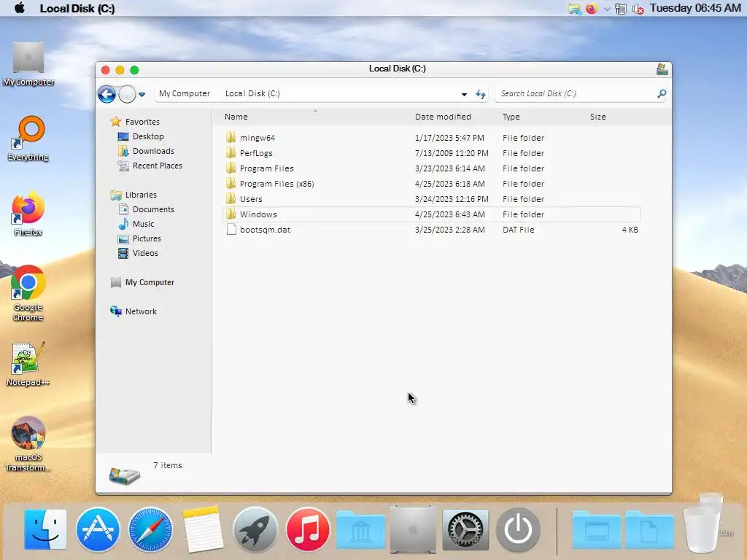Screen dimensions: 747x560
Task: Expand the address bar previous locations dropdown
Action: coord(464,94)
